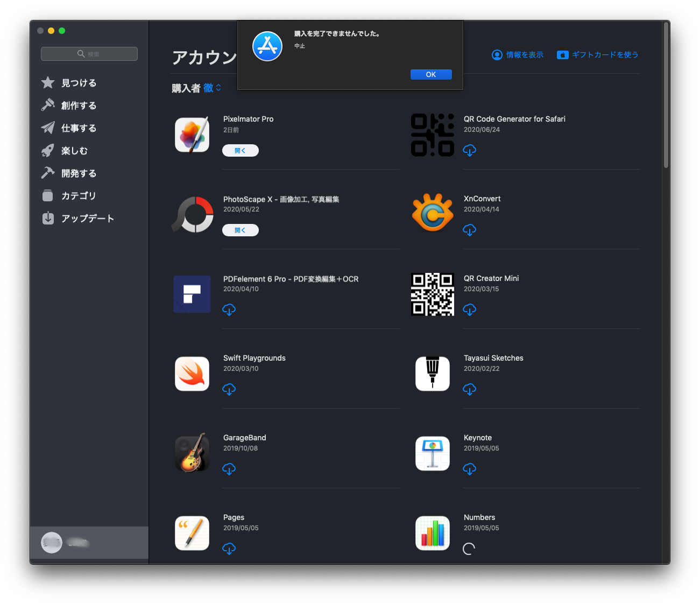Click Numbers download progress spinner
Image resolution: width=700 pixels, height=604 pixels.
(469, 549)
